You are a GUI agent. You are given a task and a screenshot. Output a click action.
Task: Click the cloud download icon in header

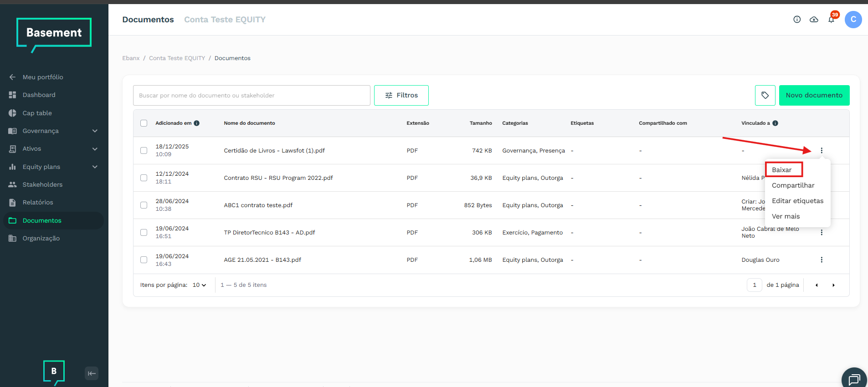(x=814, y=20)
